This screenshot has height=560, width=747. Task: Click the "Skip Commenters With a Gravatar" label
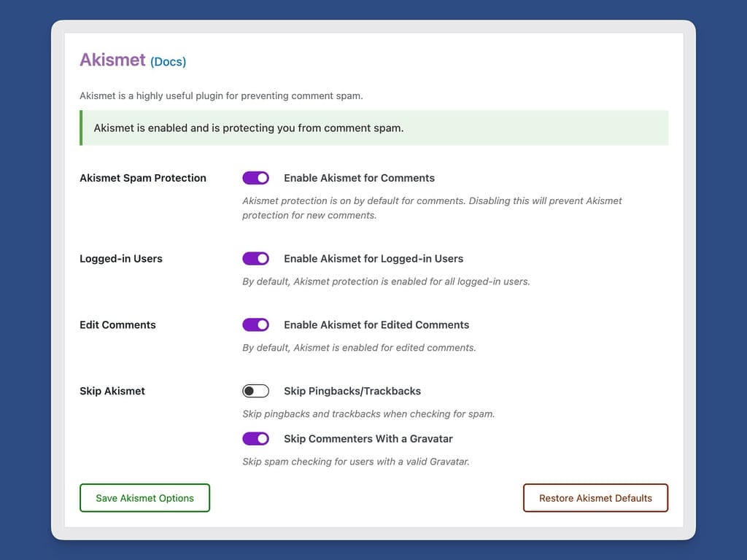pos(368,439)
